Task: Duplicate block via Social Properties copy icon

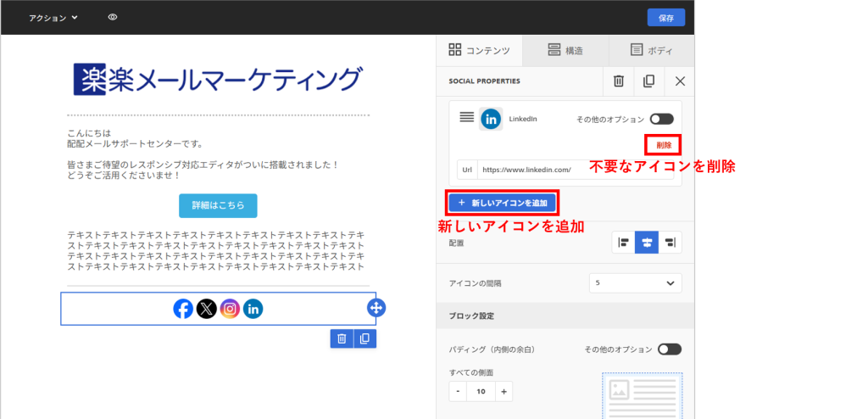Action: (x=648, y=81)
